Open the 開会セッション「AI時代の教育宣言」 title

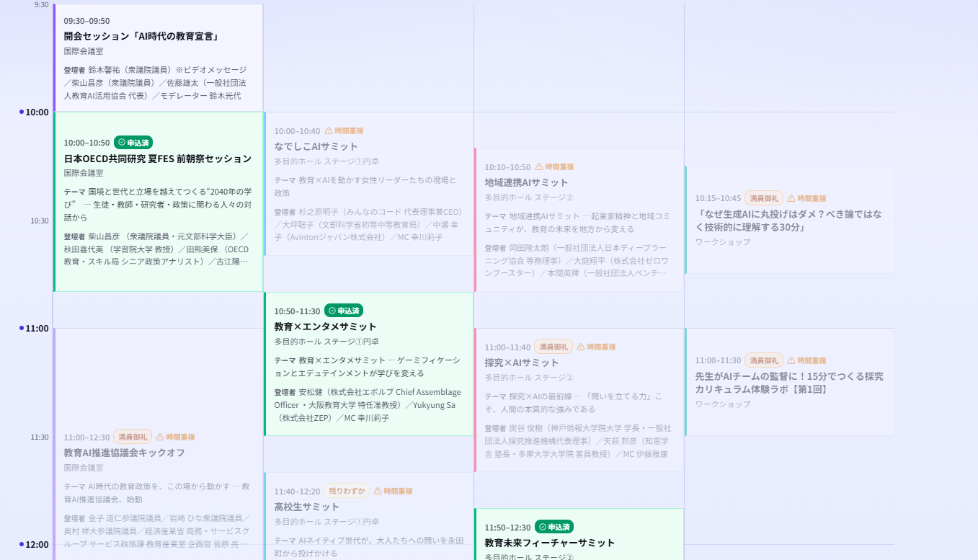(x=142, y=36)
